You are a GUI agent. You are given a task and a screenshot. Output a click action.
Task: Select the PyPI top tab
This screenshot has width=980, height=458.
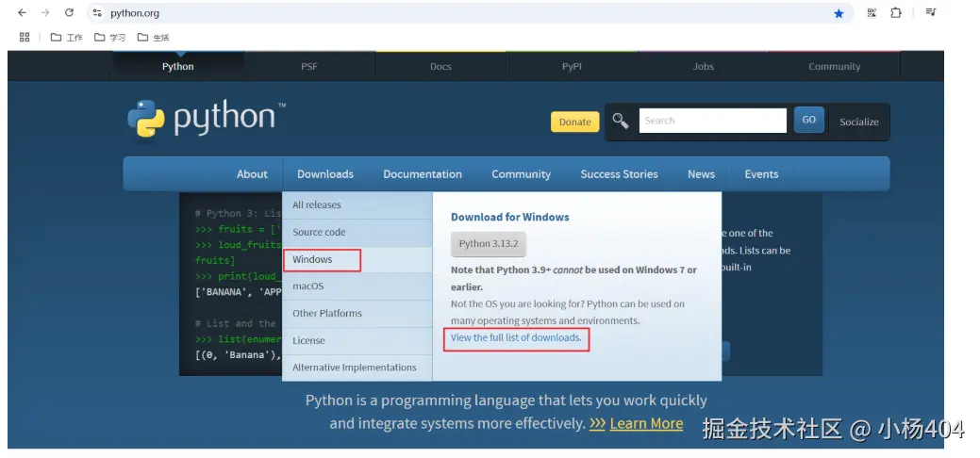click(572, 66)
